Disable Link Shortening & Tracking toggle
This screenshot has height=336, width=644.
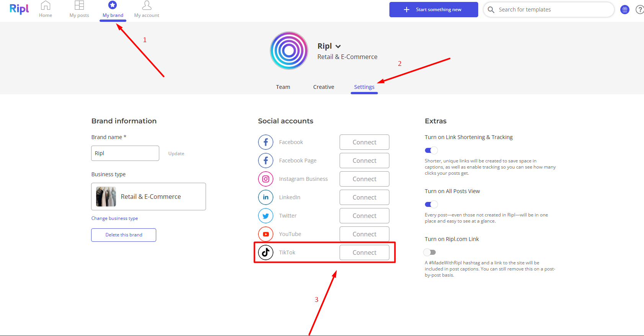[x=431, y=151]
